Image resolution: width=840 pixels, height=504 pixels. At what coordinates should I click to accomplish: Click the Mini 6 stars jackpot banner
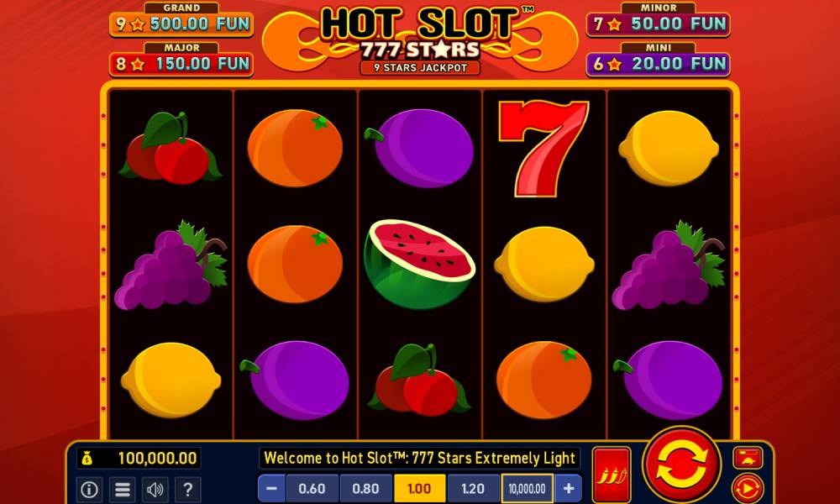coord(658,60)
